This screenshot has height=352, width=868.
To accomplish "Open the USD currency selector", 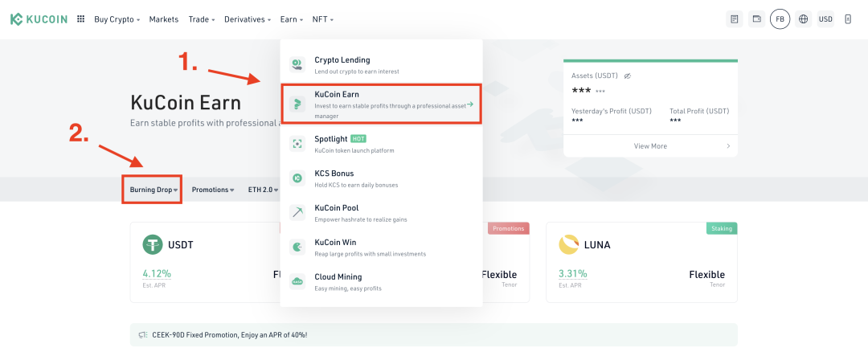I will pyautogui.click(x=825, y=19).
